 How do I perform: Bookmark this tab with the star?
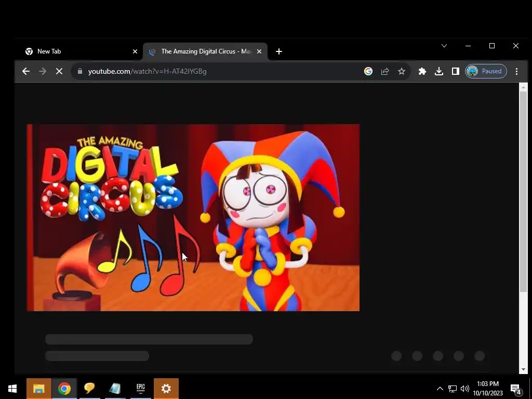[x=402, y=71]
